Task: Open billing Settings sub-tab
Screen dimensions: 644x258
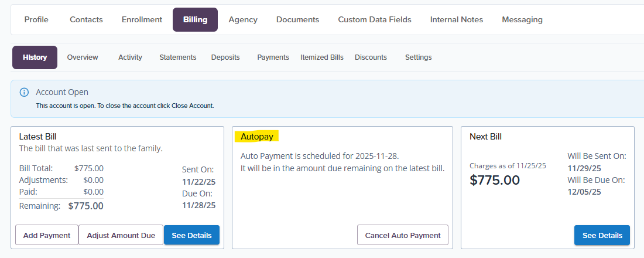Action: (418, 57)
